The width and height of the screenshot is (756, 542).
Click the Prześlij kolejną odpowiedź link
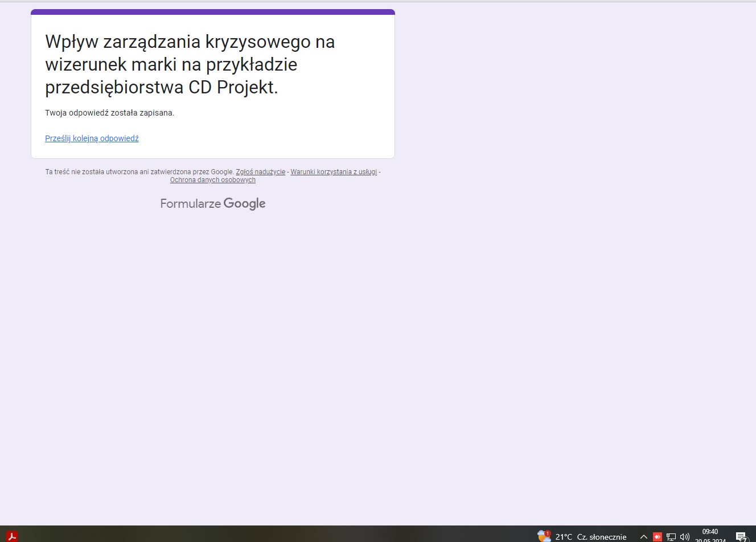92,138
